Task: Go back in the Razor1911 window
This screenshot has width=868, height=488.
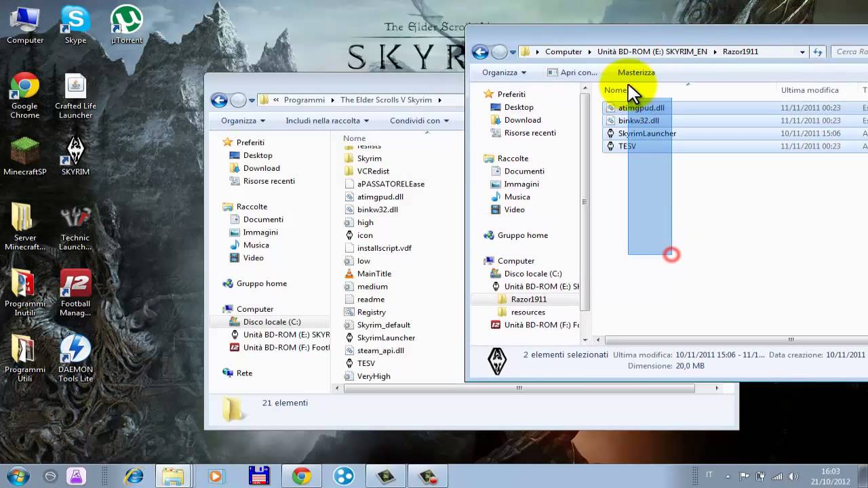Action: (x=480, y=52)
